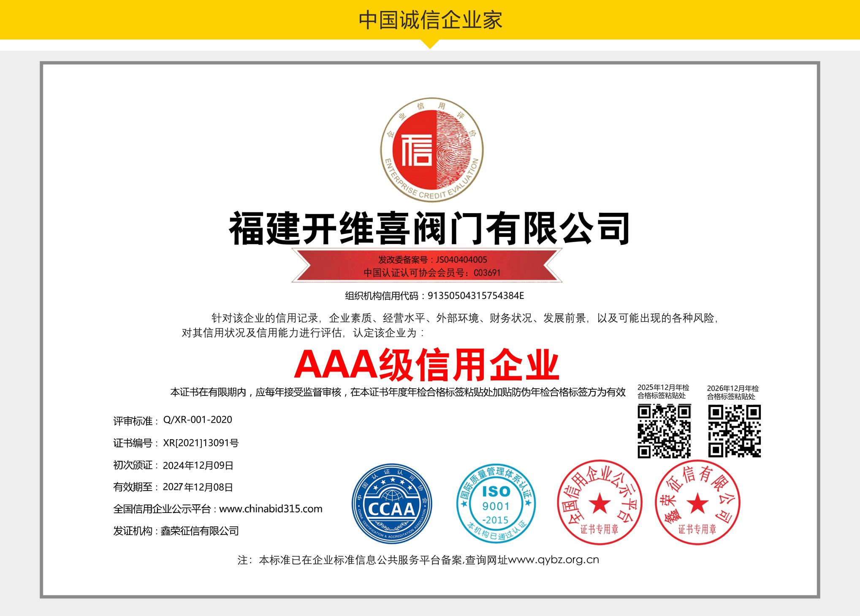Click the Enterprise Credit Evaluation emblem
The width and height of the screenshot is (860, 616).
[x=431, y=150]
